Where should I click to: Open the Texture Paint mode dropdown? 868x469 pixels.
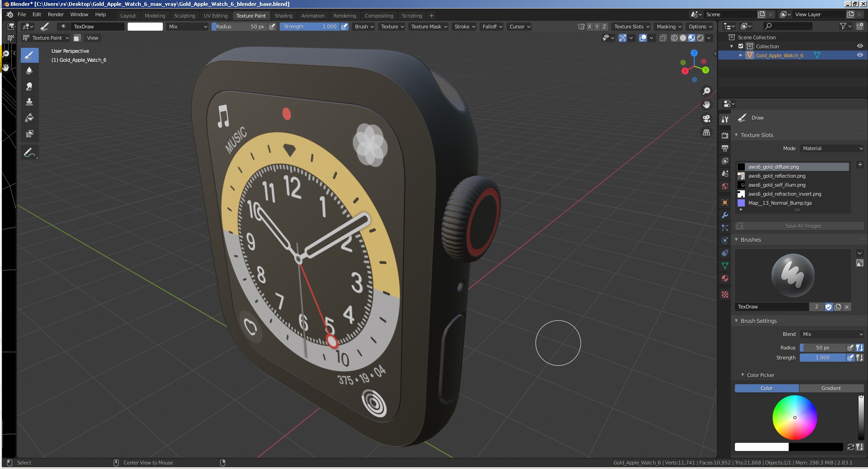point(46,38)
